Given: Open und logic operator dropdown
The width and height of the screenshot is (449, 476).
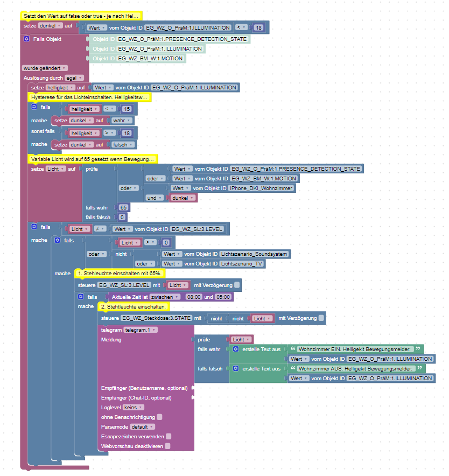Looking at the screenshot, I should pyautogui.click(x=155, y=198).
